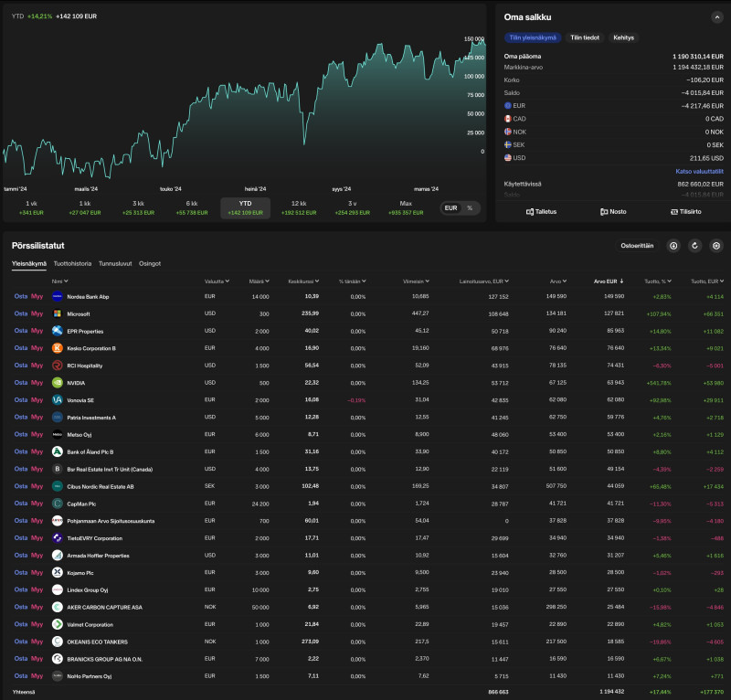Select the 1 kk time range
This screenshot has height=700, width=731.
(x=85, y=208)
